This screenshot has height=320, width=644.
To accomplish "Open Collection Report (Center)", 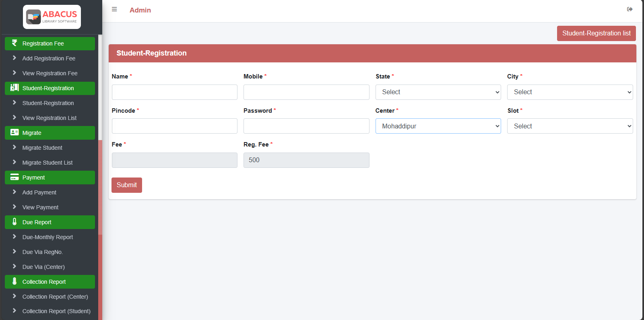I will (x=55, y=297).
